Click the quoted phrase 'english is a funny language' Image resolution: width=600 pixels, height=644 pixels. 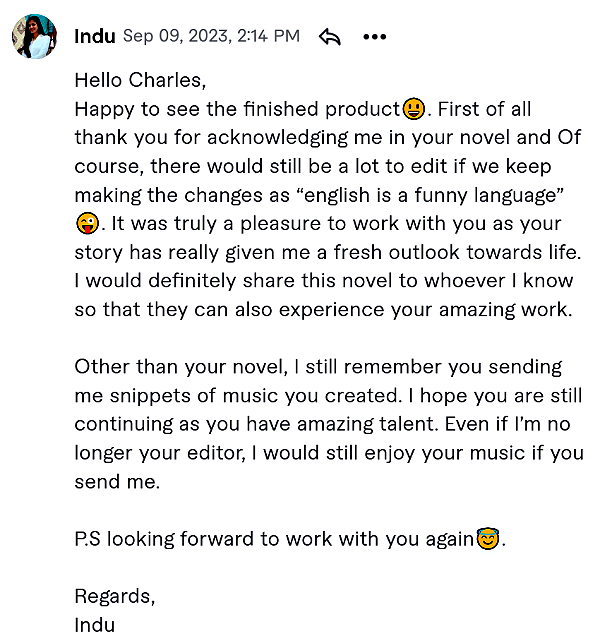(430, 195)
